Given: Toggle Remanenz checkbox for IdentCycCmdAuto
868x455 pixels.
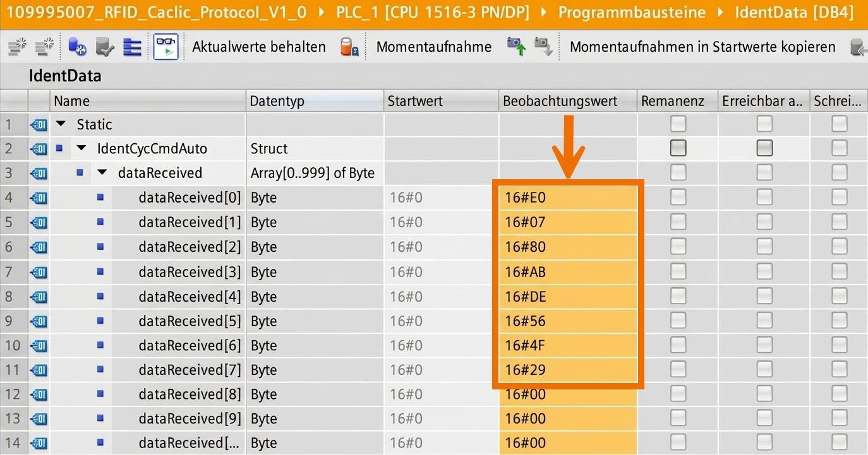Looking at the screenshot, I should point(678,148).
